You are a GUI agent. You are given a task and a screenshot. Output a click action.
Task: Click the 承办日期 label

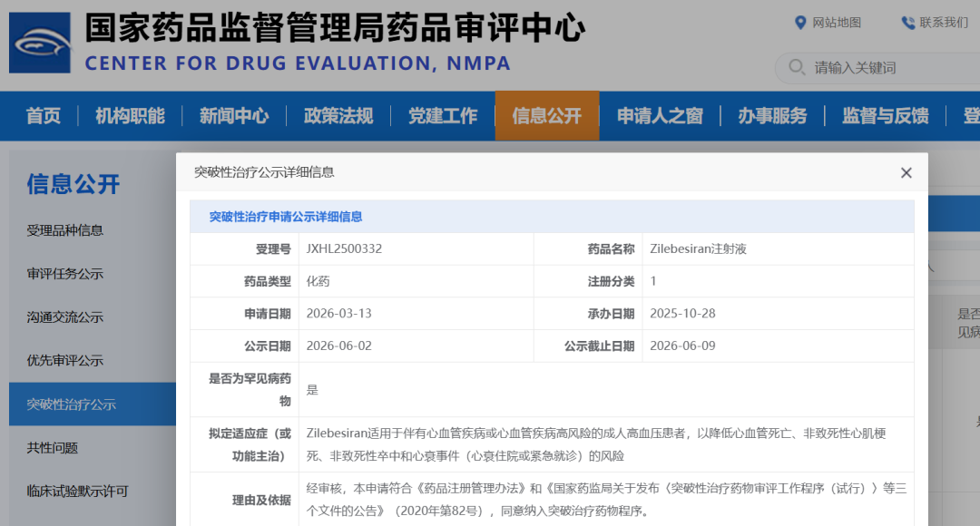611,314
